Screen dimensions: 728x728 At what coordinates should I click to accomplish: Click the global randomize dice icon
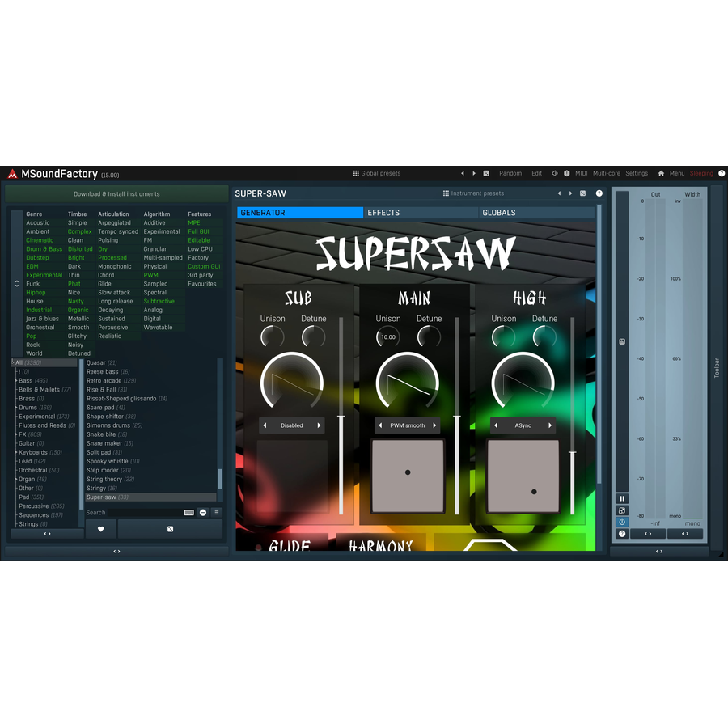click(486, 173)
